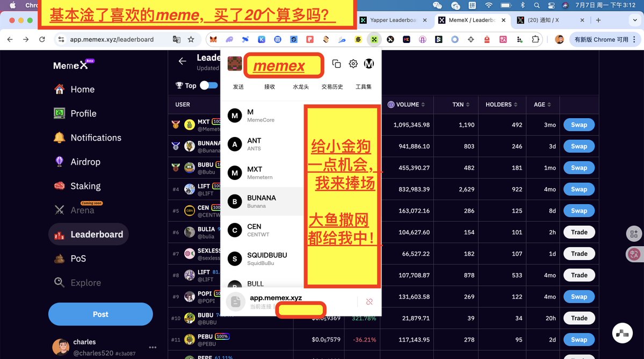Go to the Airdrop section
Viewport: 644px width, 359px height.
click(77, 162)
